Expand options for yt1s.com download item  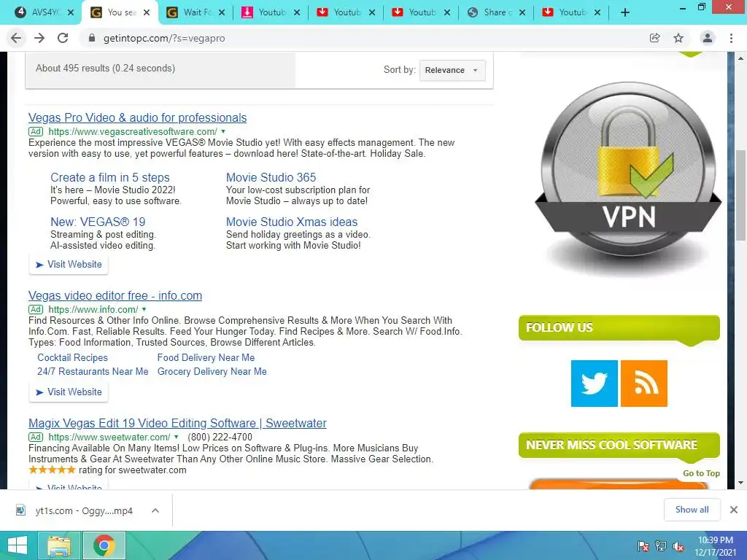[155, 510]
